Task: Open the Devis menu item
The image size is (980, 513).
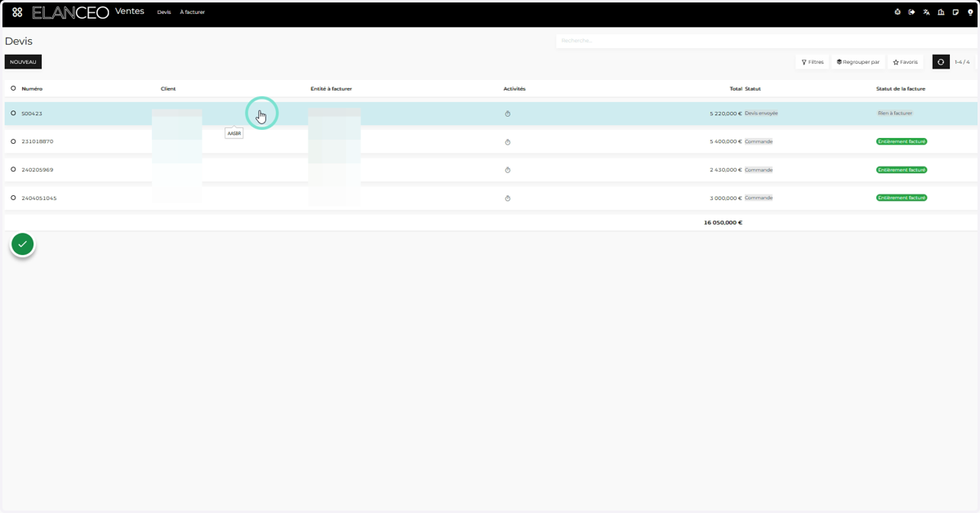Action: (x=164, y=12)
